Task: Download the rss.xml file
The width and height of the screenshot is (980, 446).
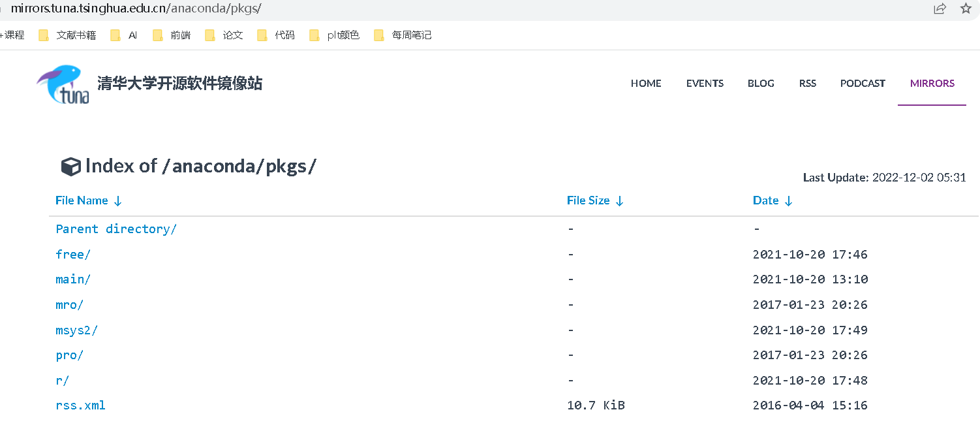Action: (80, 405)
